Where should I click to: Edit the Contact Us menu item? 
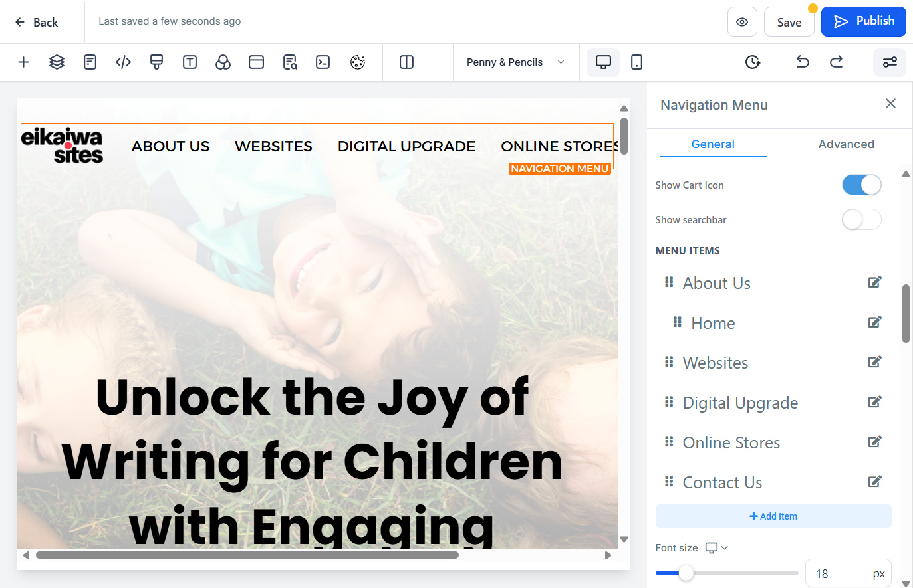point(874,482)
